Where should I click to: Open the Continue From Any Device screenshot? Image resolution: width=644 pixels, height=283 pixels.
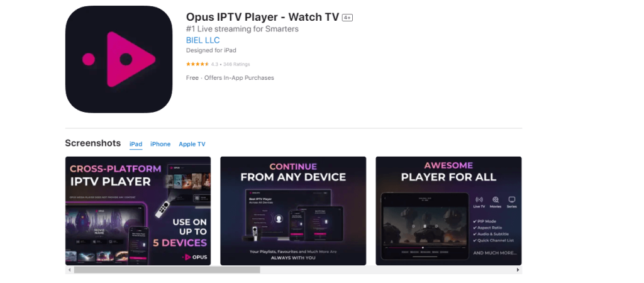293,211
